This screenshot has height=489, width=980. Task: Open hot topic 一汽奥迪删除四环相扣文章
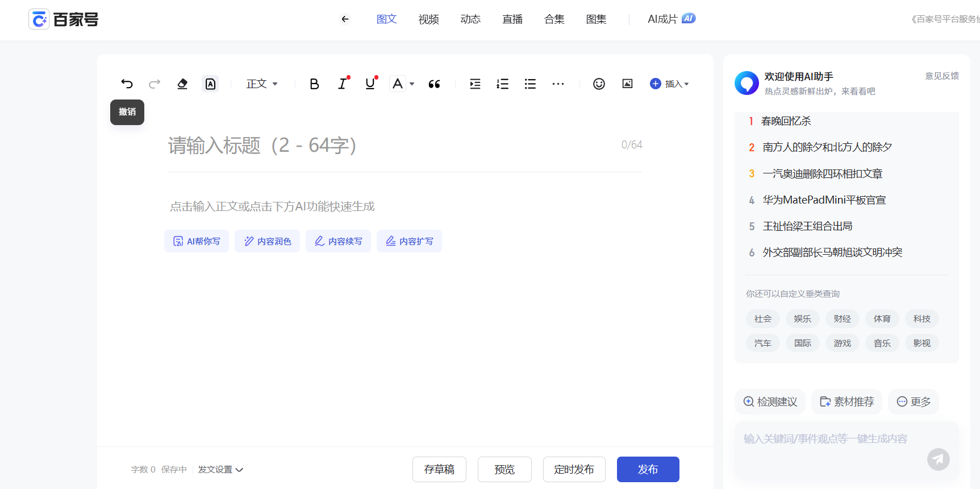coord(823,173)
